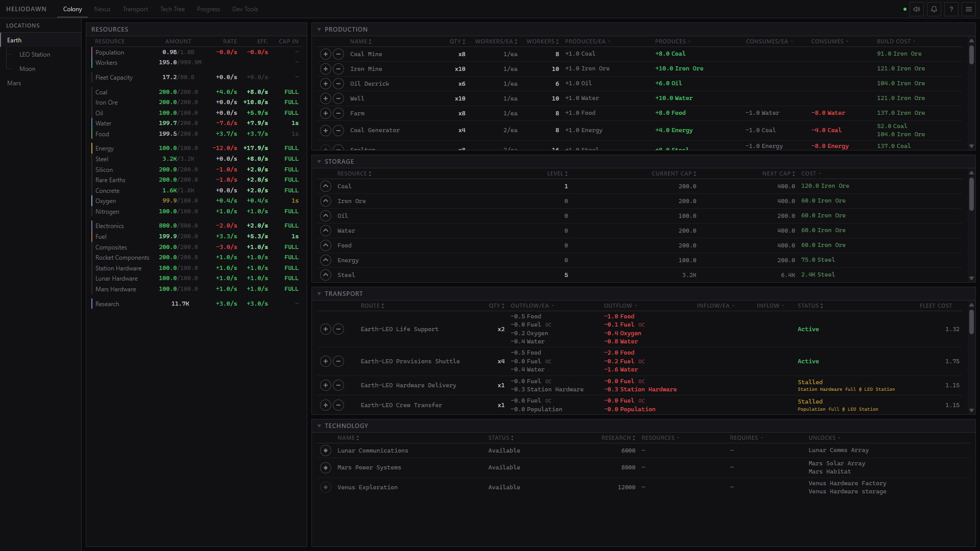Remove one Iron Mine with minus icon
The image size is (980, 551).
point(338,69)
